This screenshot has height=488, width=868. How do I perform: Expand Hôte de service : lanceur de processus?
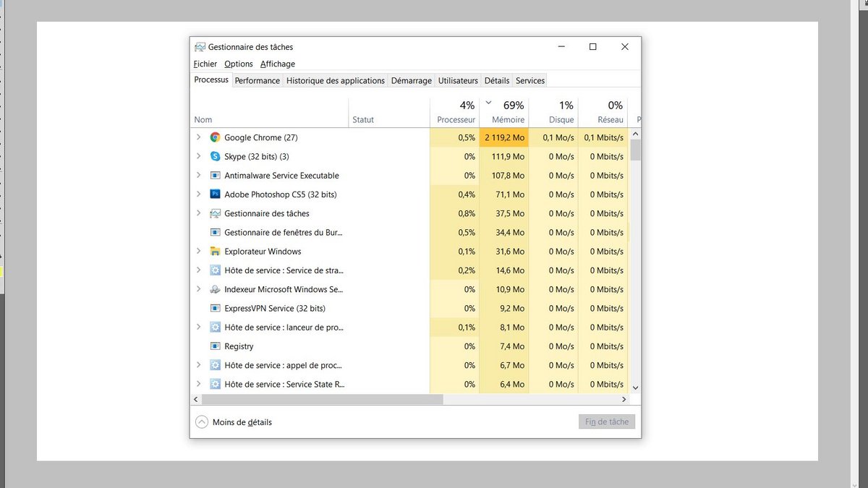(198, 328)
